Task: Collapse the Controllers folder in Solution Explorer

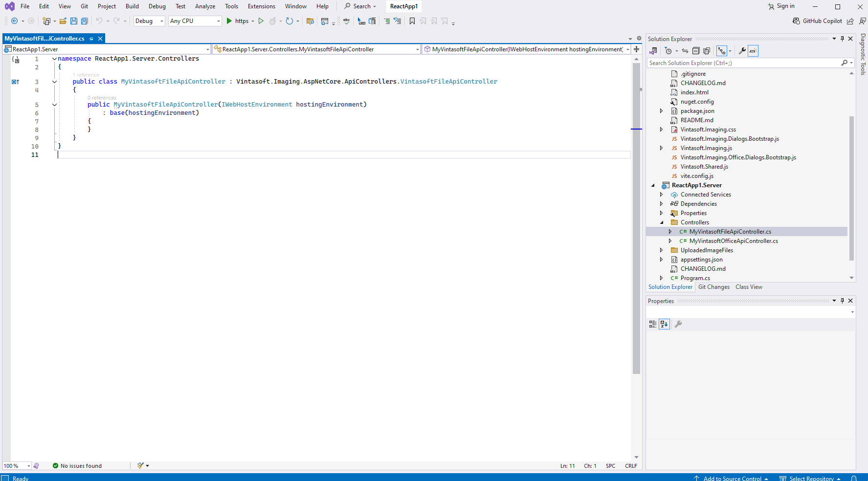Action: [662, 222]
